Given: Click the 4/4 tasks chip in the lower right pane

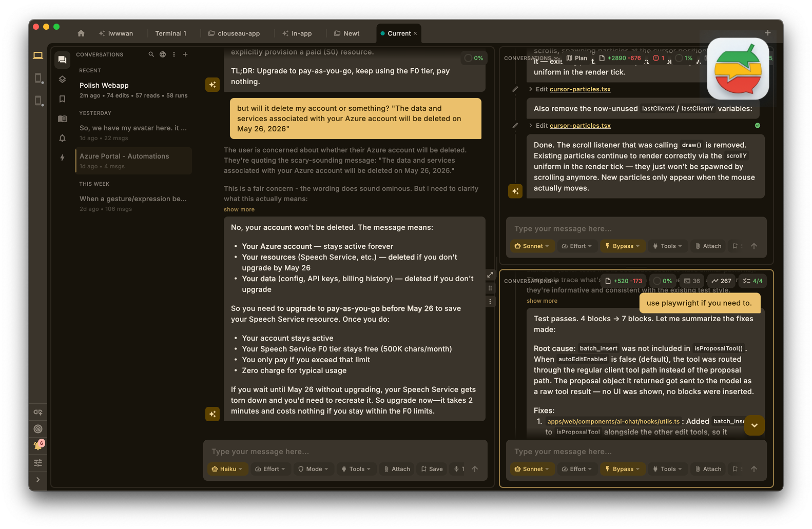Looking at the screenshot, I should point(752,281).
